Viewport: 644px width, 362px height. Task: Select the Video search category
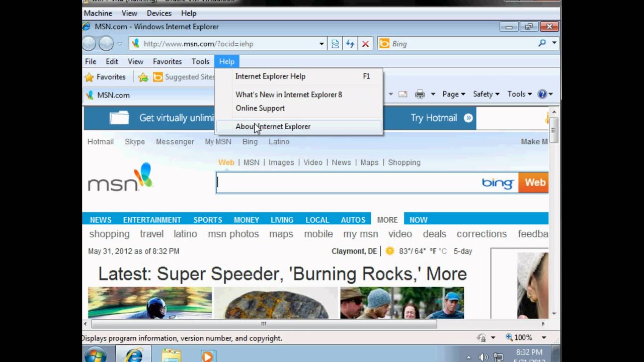[x=313, y=162]
